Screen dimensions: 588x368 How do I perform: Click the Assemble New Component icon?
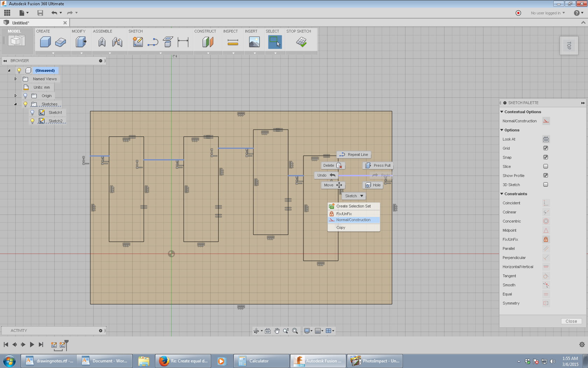(102, 42)
